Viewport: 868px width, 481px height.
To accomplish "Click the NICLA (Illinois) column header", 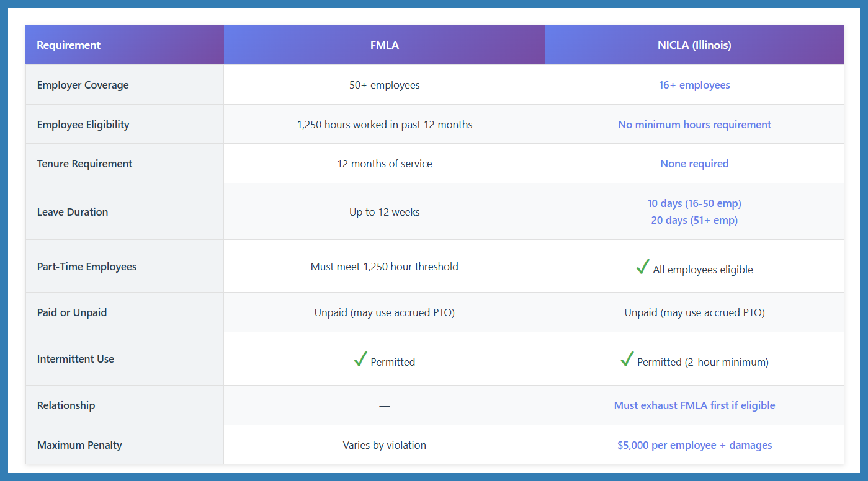I will coord(694,45).
